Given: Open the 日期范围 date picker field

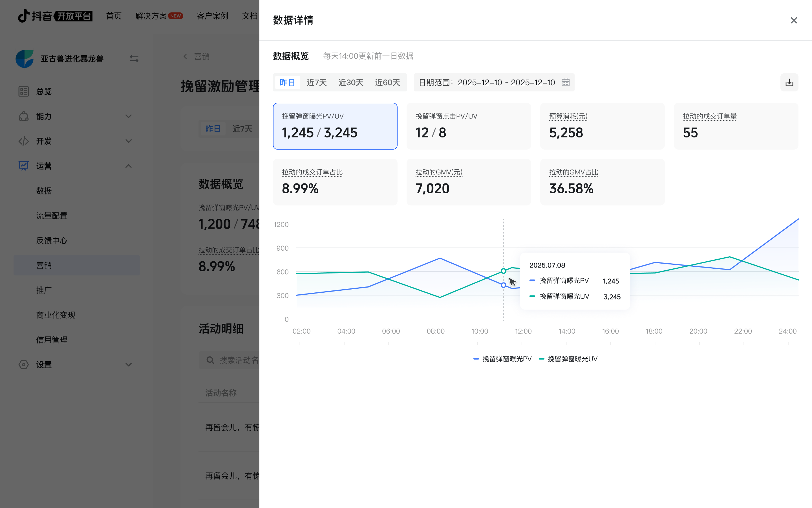Looking at the screenshot, I should point(494,82).
